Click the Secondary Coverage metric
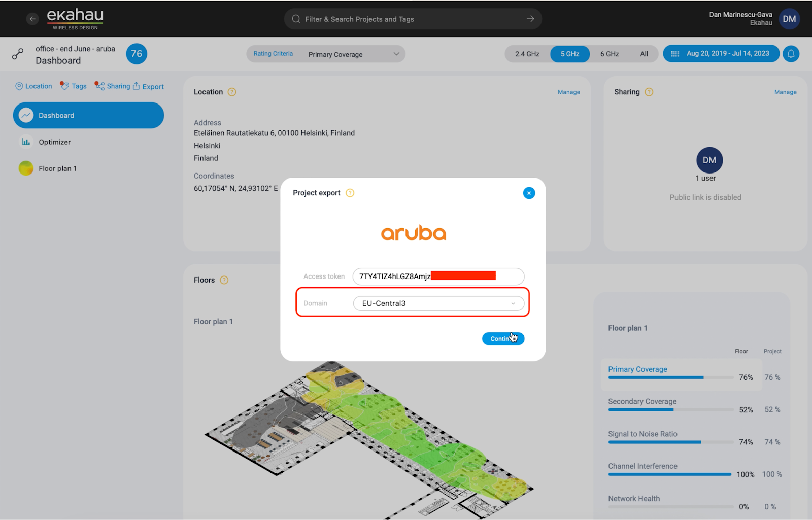 coord(642,401)
